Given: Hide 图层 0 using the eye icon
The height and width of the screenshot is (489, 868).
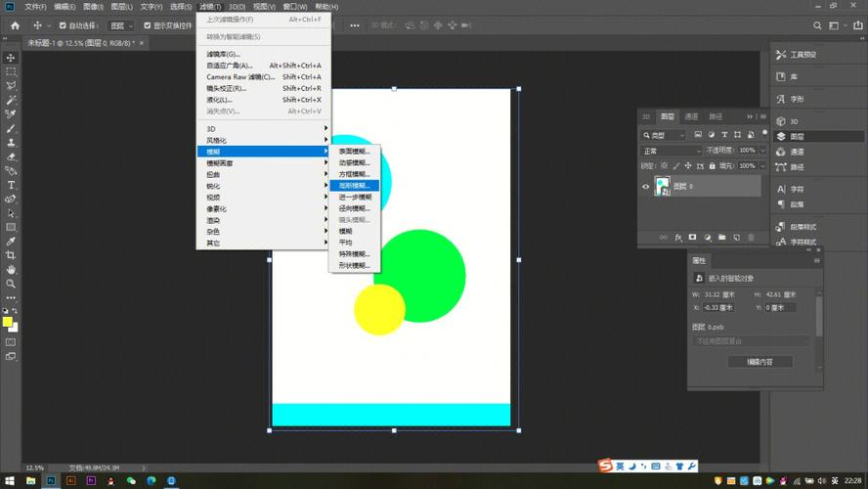Looking at the screenshot, I should [x=646, y=186].
